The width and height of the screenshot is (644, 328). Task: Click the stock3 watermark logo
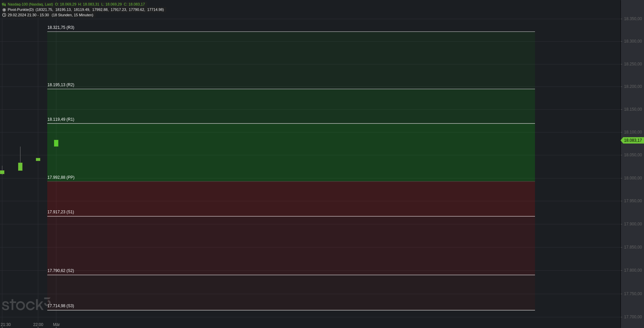click(x=26, y=304)
